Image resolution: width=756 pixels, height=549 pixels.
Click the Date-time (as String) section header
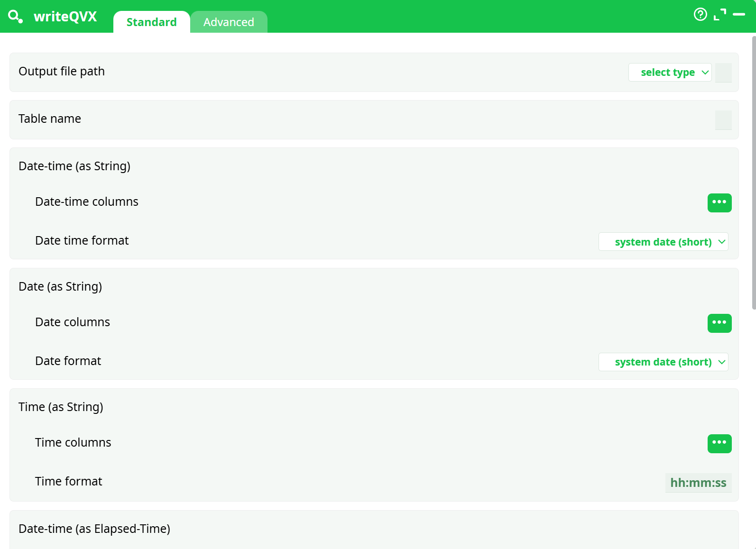click(x=74, y=166)
